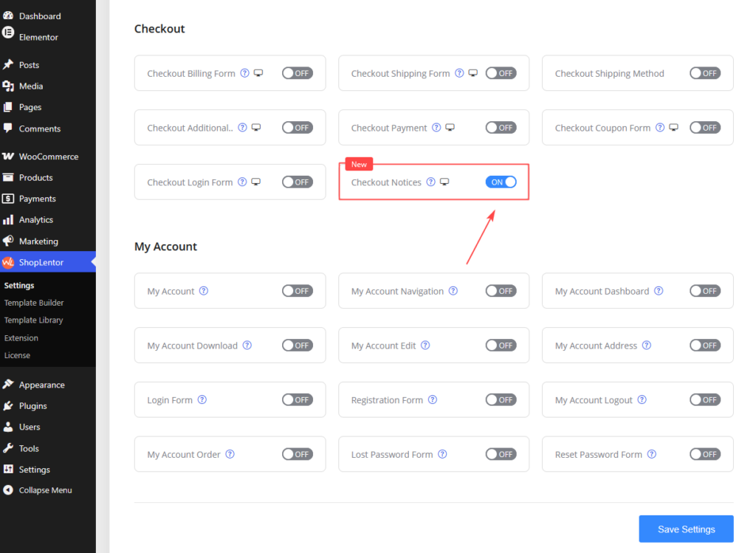Open ShopLentor Settings submenu item
This screenshot has height=553, width=756.
19,286
